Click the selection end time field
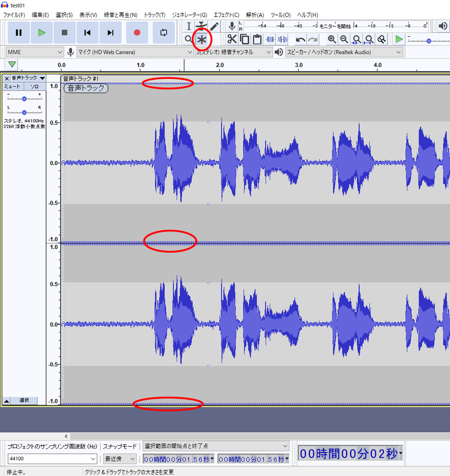This screenshot has width=450, height=476. coord(253,459)
